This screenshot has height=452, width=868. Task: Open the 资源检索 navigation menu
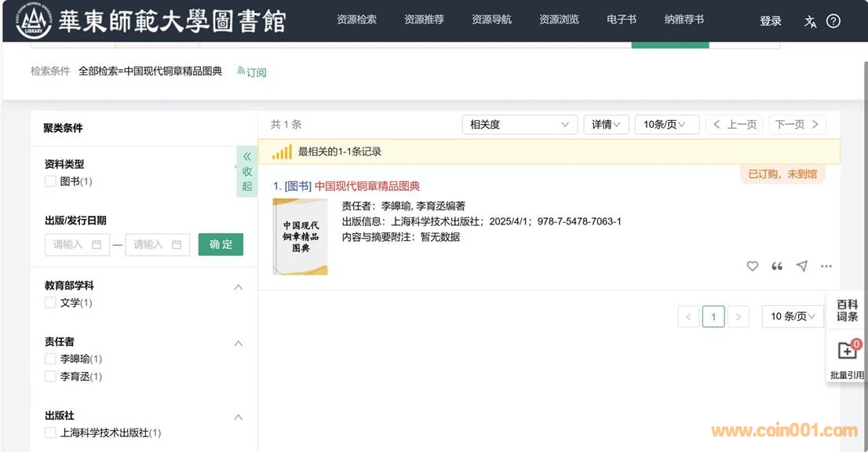coord(356,20)
